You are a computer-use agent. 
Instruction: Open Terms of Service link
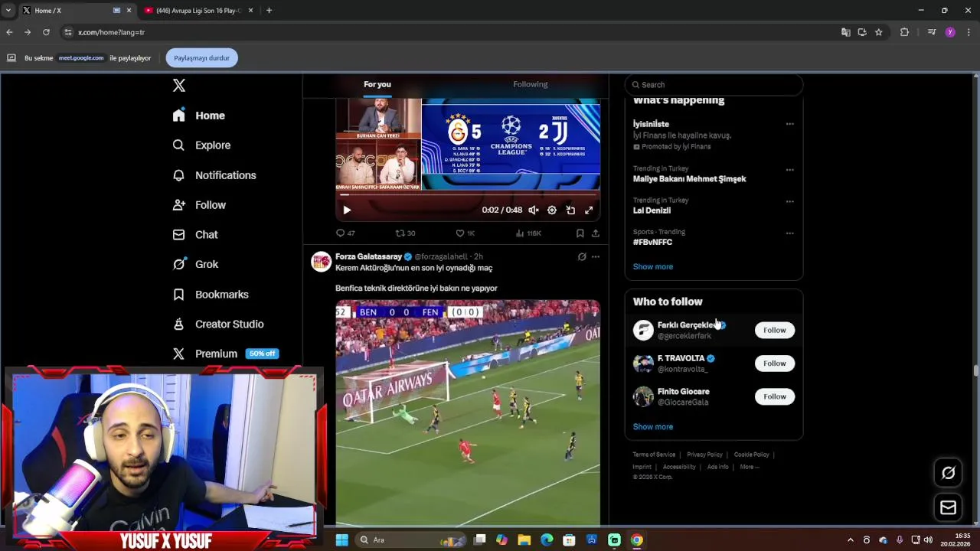[654, 455]
